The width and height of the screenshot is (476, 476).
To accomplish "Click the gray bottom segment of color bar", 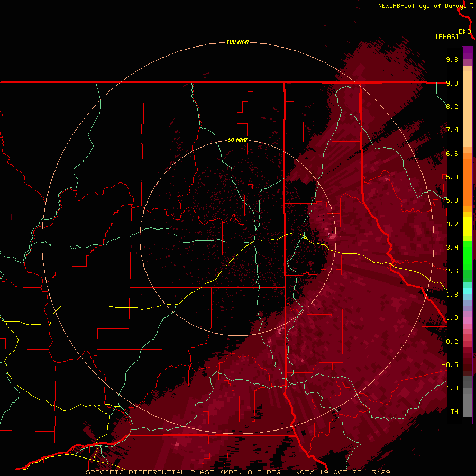I will click(x=467, y=402).
